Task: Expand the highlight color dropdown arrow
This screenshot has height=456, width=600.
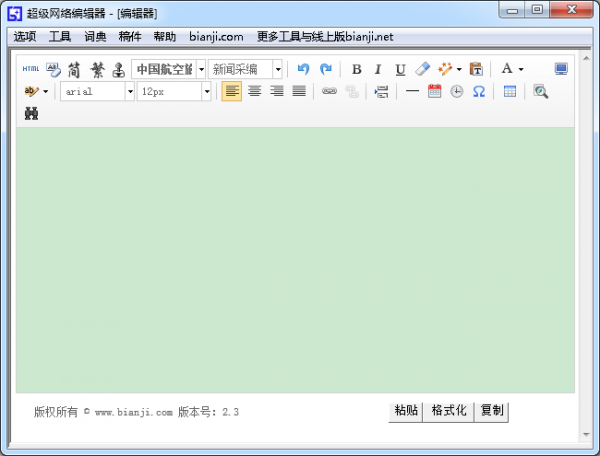Action: coord(46,91)
